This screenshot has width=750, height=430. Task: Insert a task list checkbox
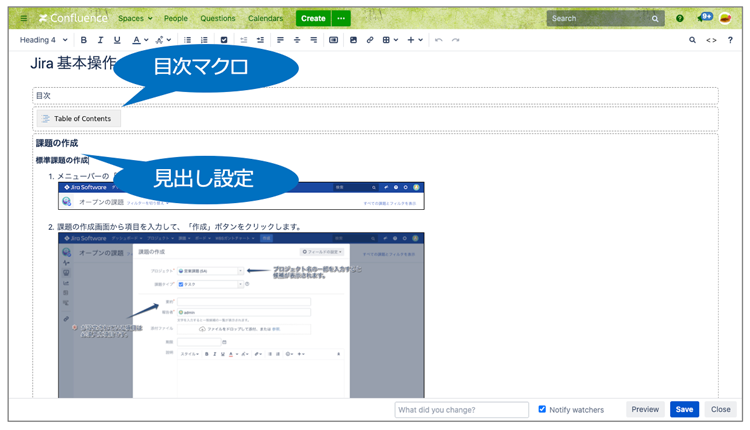point(224,40)
